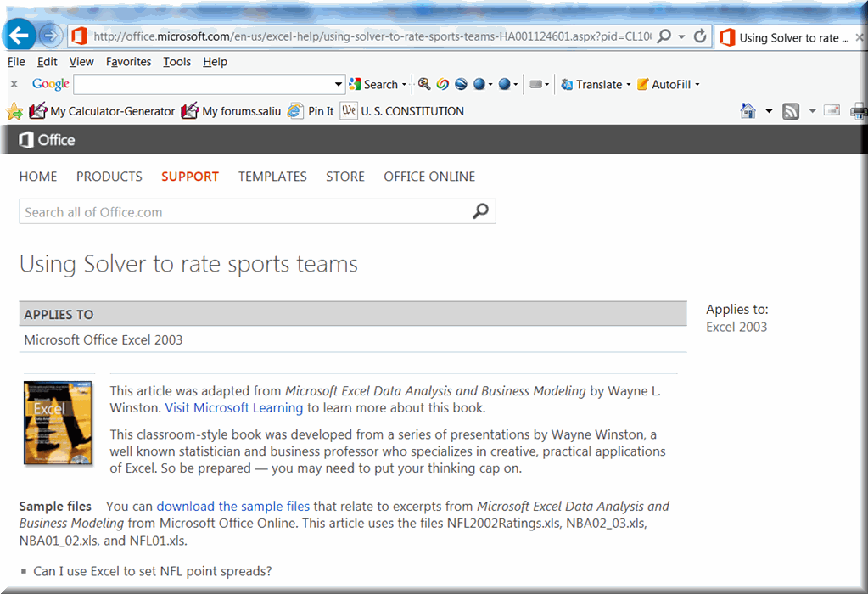The width and height of the screenshot is (868, 594).
Task: Open the Favorites menu
Action: tap(128, 62)
